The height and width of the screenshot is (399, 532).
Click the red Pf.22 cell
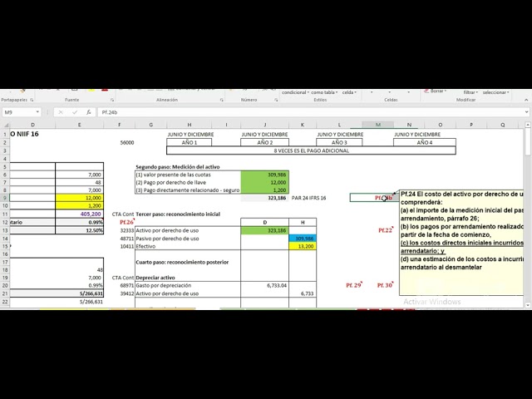point(384,230)
